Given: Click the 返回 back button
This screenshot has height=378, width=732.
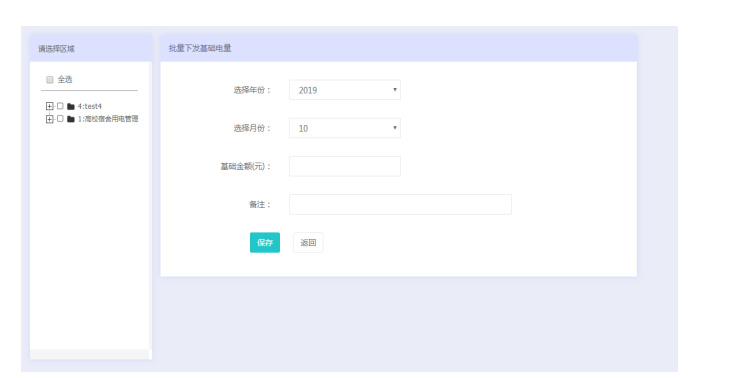Looking at the screenshot, I should tap(308, 242).
